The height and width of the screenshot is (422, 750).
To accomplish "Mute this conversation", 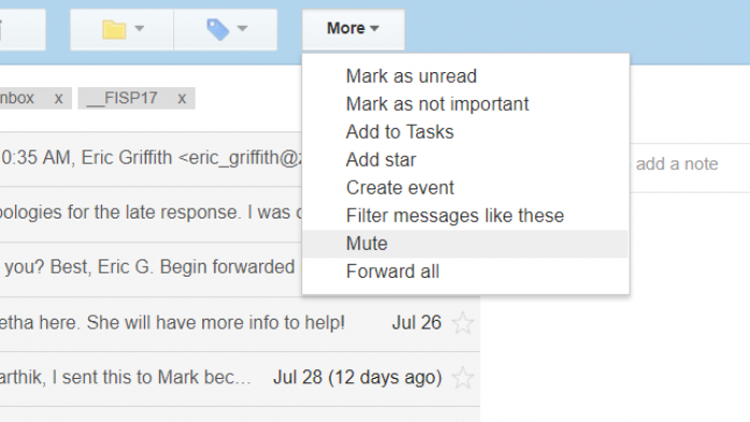I will click(465, 244).
